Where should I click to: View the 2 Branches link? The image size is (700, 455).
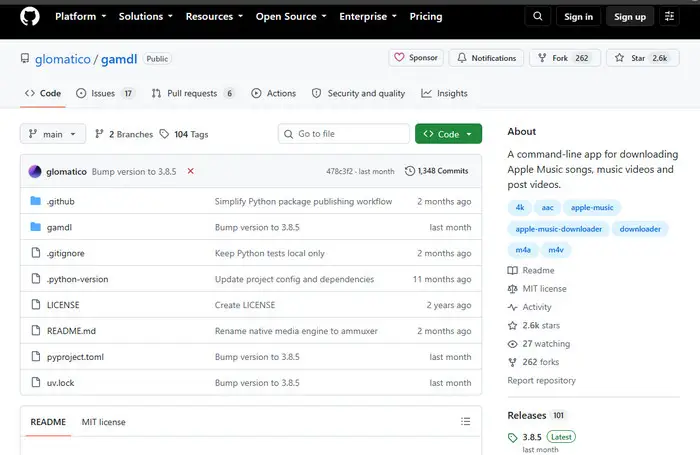point(124,134)
